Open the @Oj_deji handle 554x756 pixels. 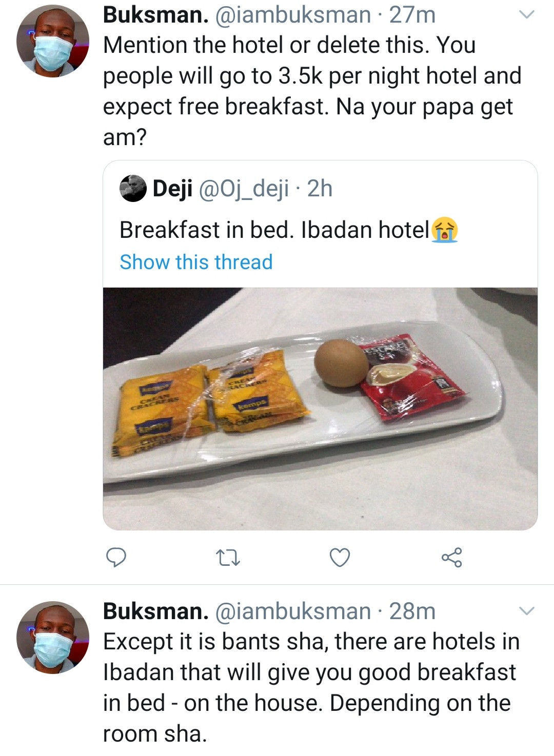(x=243, y=189)
